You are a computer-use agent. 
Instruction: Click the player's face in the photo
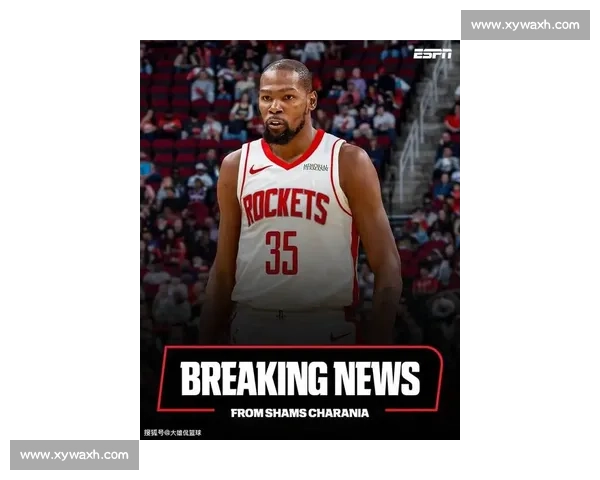pyautogui.click(x=287, y=105)
